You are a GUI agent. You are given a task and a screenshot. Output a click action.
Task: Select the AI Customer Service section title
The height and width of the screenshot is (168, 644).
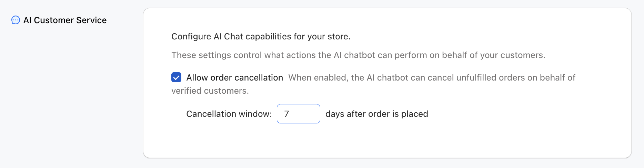pyautogui.click(x=65, y=20)
